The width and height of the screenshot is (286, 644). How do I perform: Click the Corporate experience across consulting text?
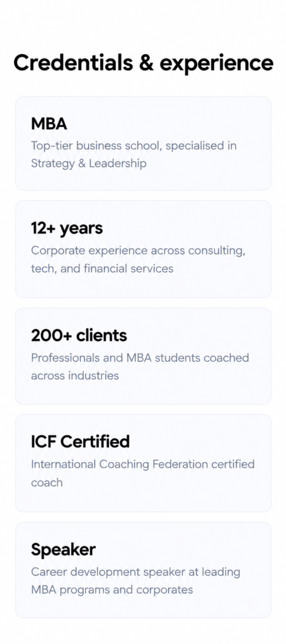[138, 251]
